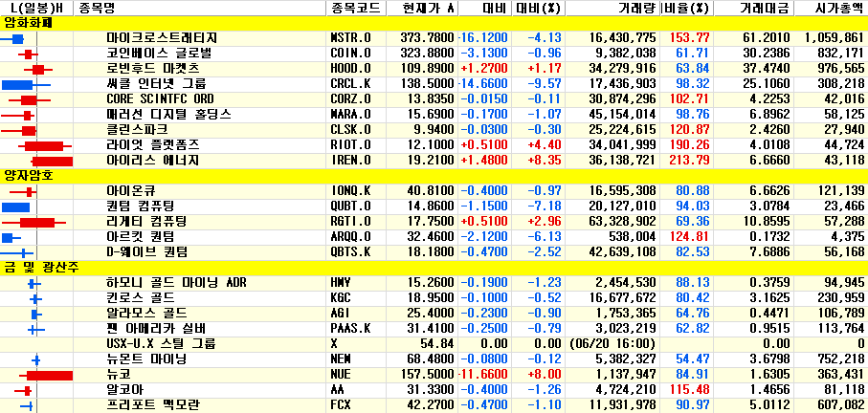Select 마이크로스트래티지 stock row name
The image size is (868, 413).
tap(161, 38)
